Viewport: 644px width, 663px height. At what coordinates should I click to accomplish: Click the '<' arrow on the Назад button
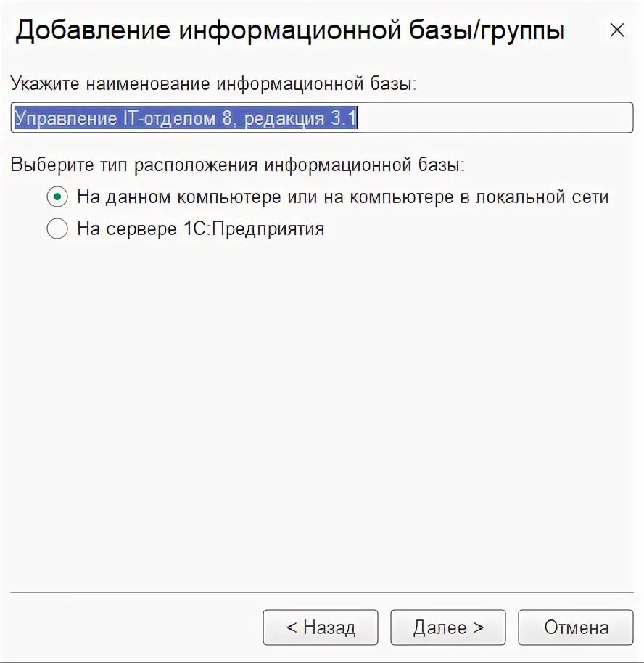[x=292, y=627]
